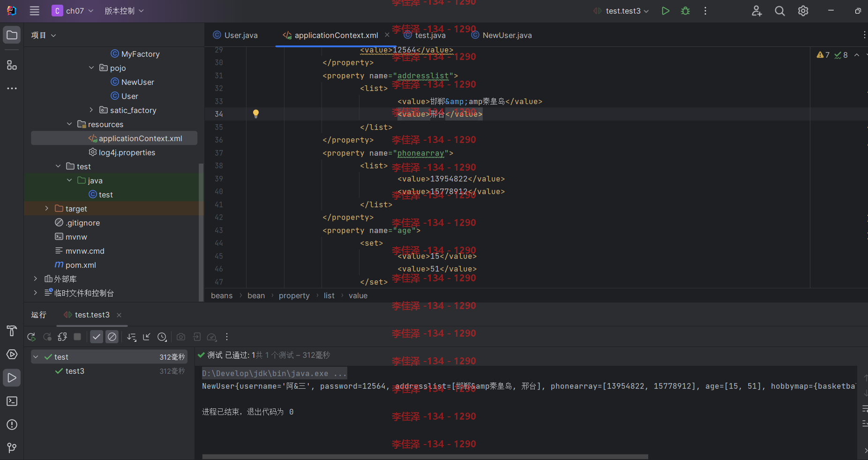Select the property breadcrumb
Image resolution: width=868 pixels, height=460 pixels.
(x=294, y=295)
